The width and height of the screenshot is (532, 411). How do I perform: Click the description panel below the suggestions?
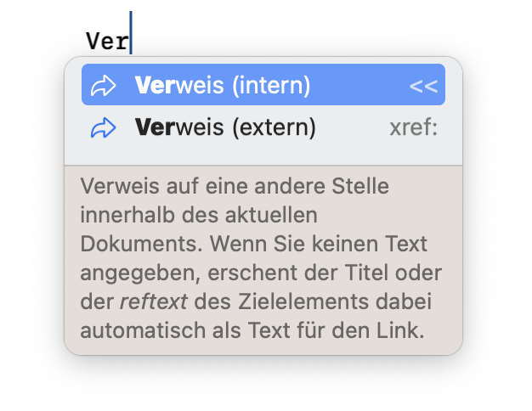(x=263, y=260)
